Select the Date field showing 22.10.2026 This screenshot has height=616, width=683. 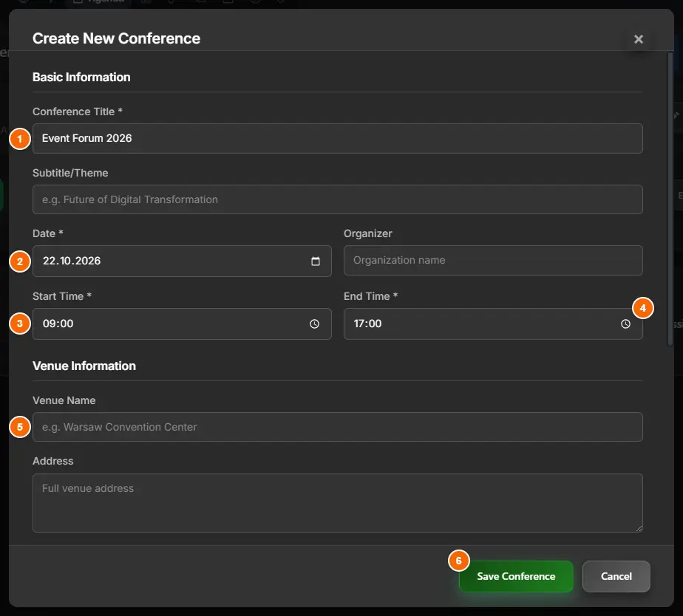click(x=182, y=261)
